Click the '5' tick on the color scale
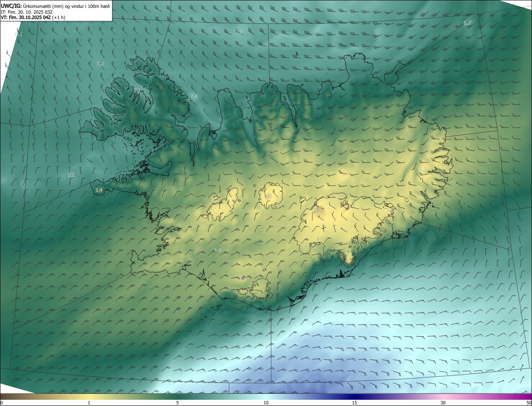This screenshot has width=532, height=406. [x=177, y=403]
